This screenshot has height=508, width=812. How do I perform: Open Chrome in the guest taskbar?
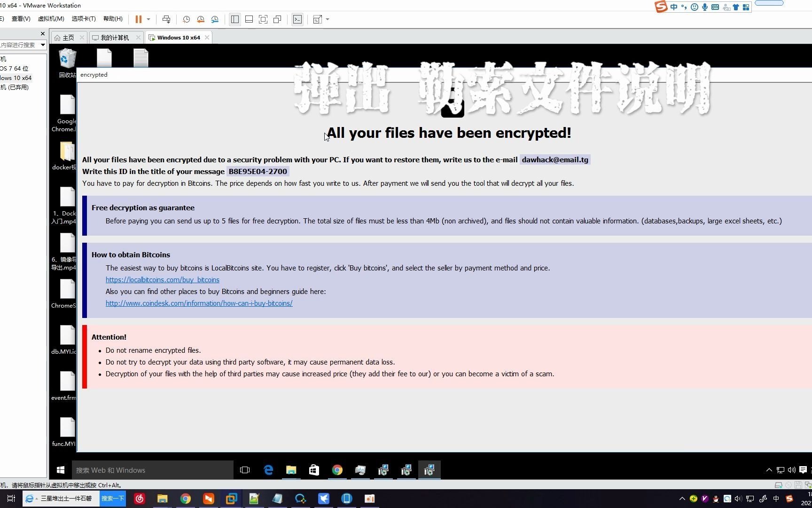337,470
